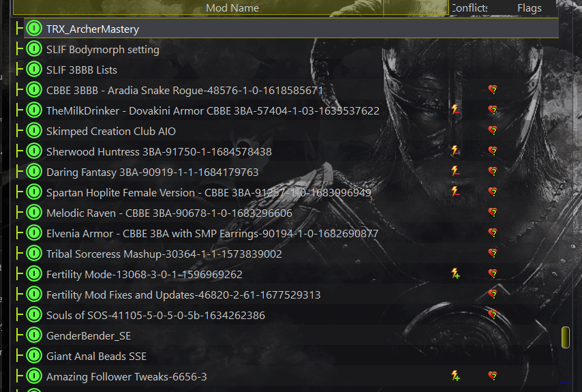Click Fertility Mode power icon

pyautogui.click(x=34, y=274)
